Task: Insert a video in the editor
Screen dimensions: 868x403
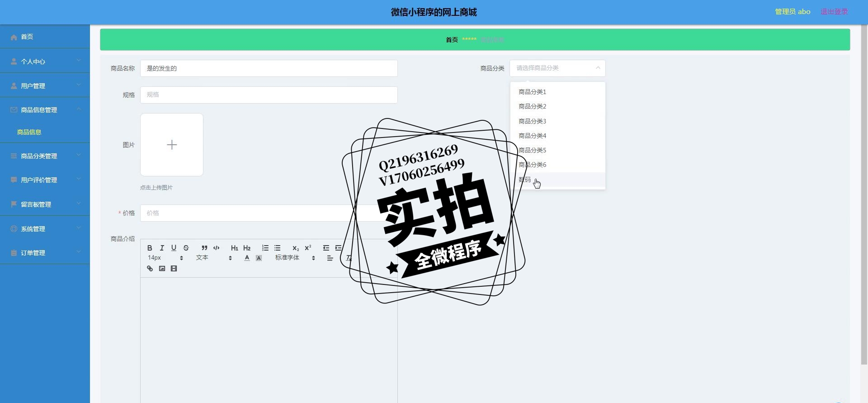Action: tap(174, 269)
